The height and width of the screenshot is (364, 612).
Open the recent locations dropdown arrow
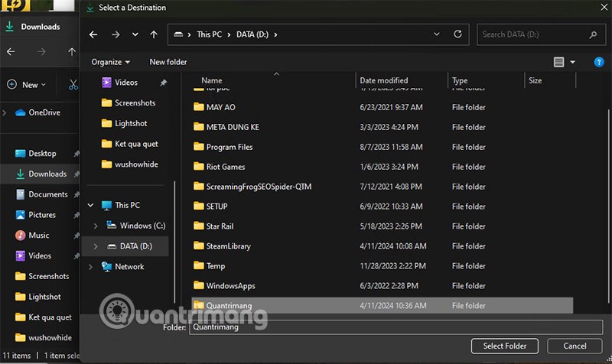click(x=135, y=34)
